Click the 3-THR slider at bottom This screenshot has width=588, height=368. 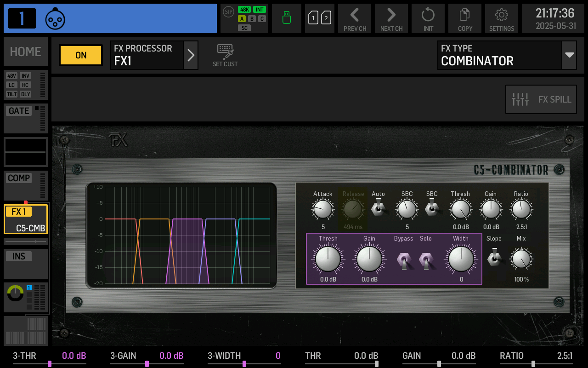point(50,363)
